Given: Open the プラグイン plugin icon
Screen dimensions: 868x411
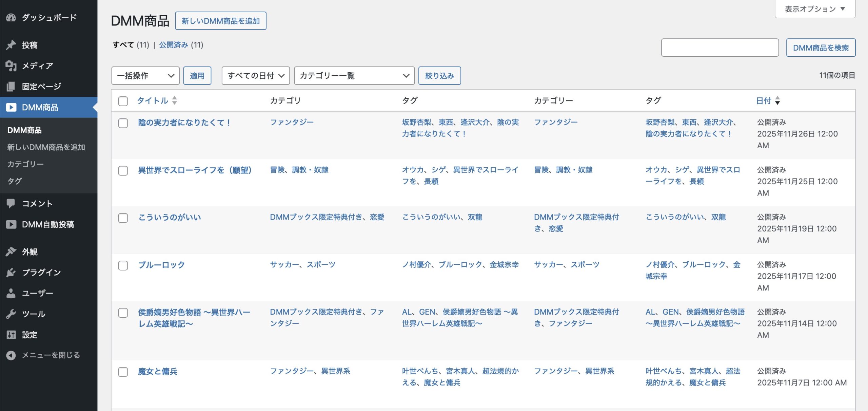Looking at the screenshot, I should 11,272.
